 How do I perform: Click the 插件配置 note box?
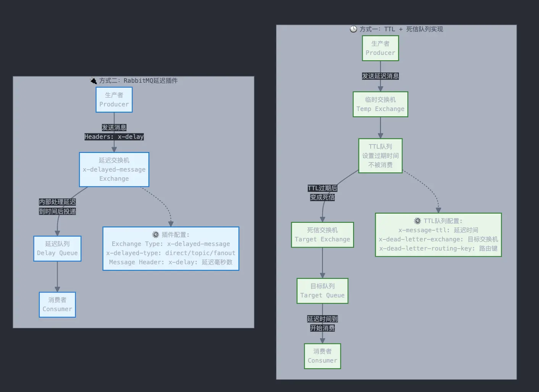(x=171, y=249)
